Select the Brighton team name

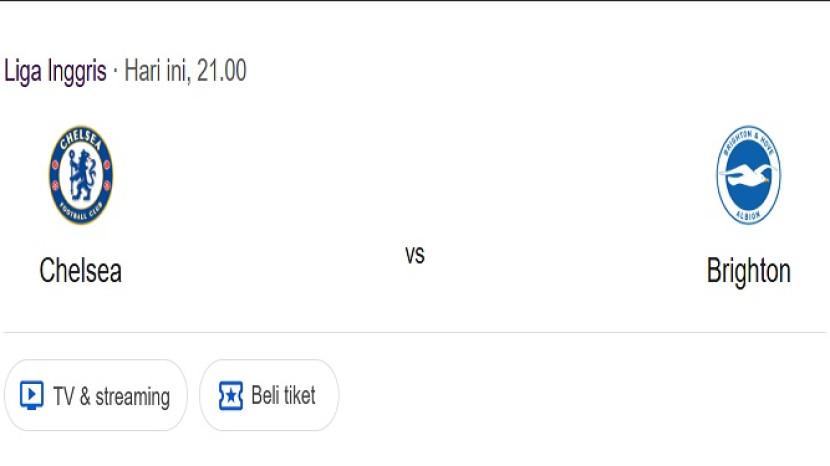[748, 271]
